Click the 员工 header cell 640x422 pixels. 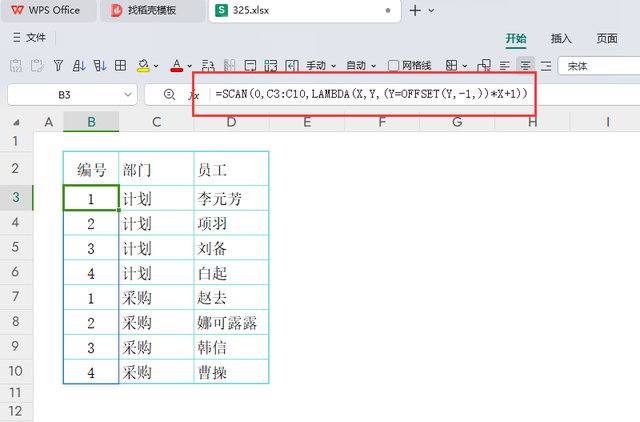[231, 169]
